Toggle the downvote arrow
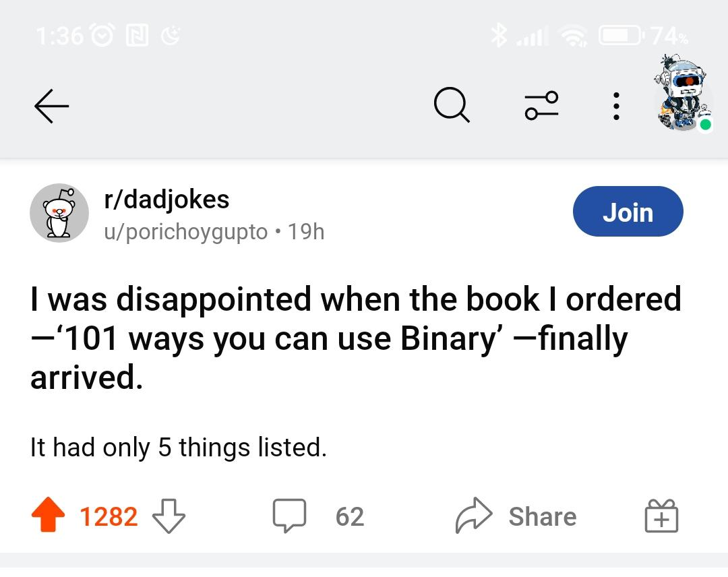Viewport: 728px width, 577px height. pyautogui.click(x=169, y=516)
